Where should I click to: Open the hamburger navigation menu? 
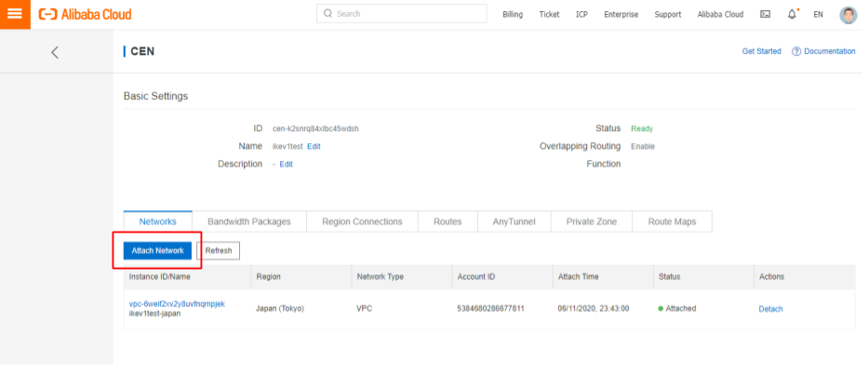[15, 14]
